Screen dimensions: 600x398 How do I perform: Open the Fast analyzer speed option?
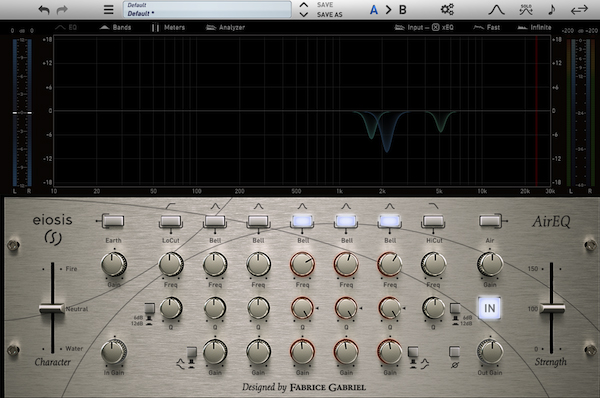coord(486,28)
